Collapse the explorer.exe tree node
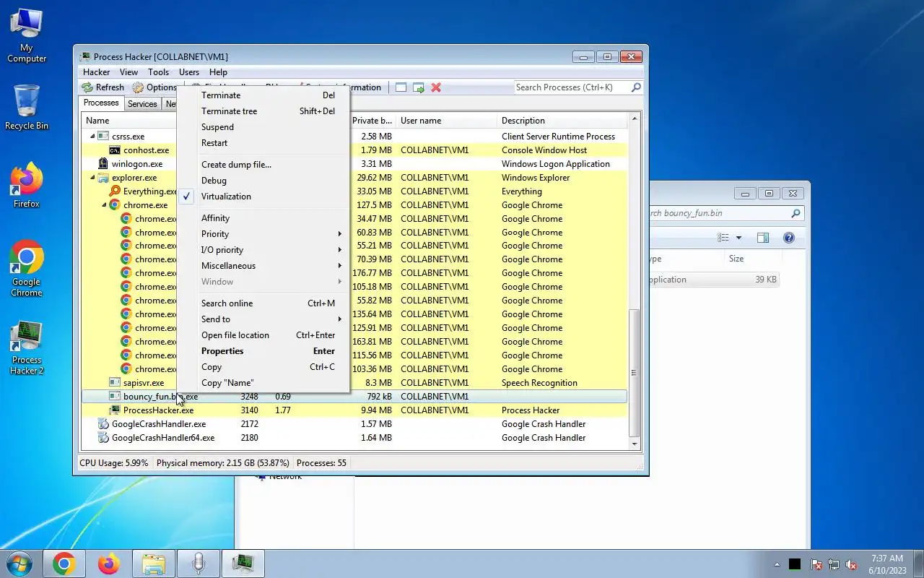 click(92, 178)
